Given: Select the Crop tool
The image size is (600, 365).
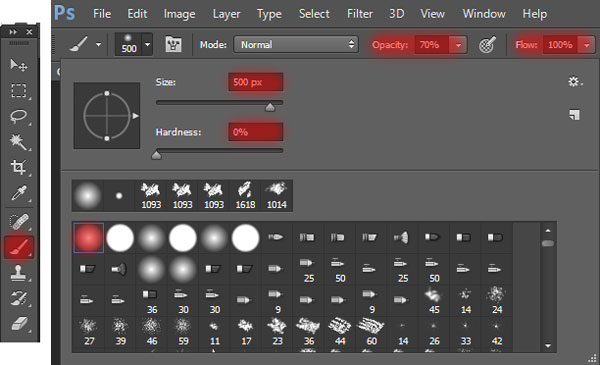Looking at the screenshot, I should pos(18,167).
